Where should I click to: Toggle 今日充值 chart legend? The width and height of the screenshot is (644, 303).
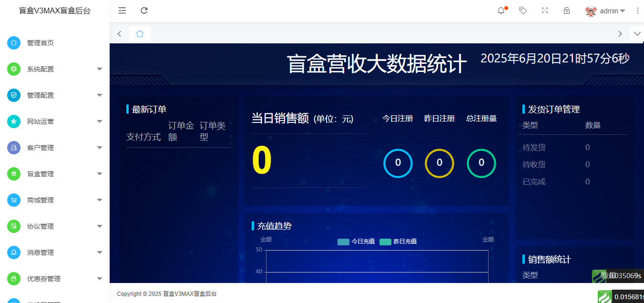[x=356, y=242]
